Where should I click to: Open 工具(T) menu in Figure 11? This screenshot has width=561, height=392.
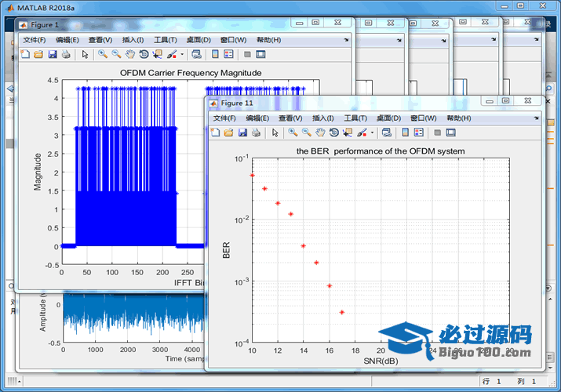tap(355, 118)
